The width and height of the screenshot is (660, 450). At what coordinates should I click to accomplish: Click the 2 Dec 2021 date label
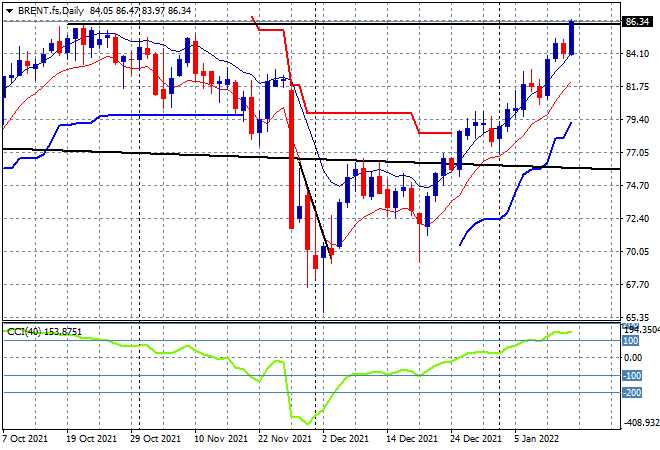[345, 439]
